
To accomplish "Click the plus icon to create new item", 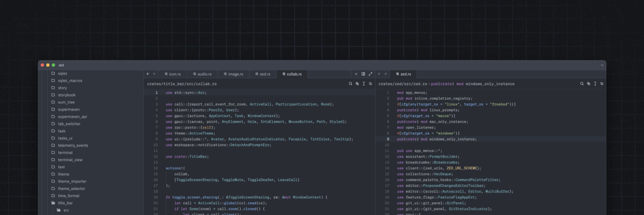I will click(356, 74).
